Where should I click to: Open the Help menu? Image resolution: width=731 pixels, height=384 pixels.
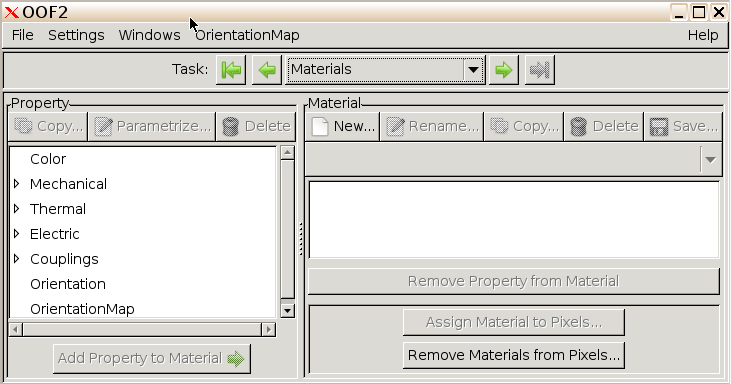[x=703, y=35]
